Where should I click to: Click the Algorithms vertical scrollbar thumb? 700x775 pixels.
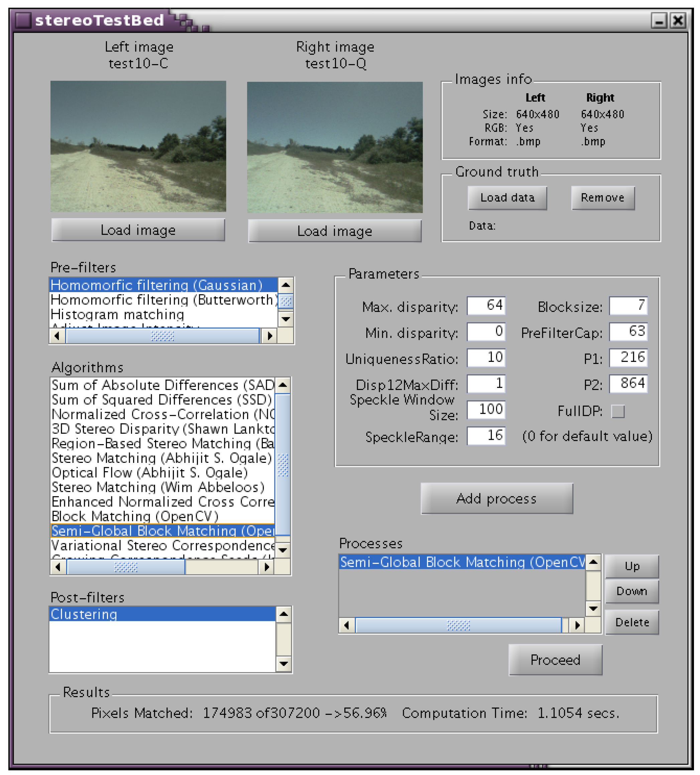click(283, 465)
